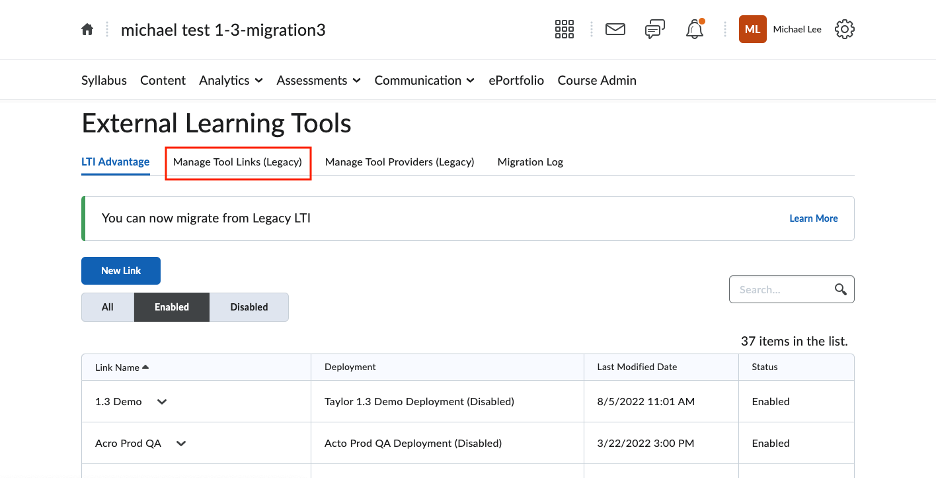The height and width of the screenshot is (478, 936).
Task: Open Syllabus in the navbar
Action: tap(104, 81)
